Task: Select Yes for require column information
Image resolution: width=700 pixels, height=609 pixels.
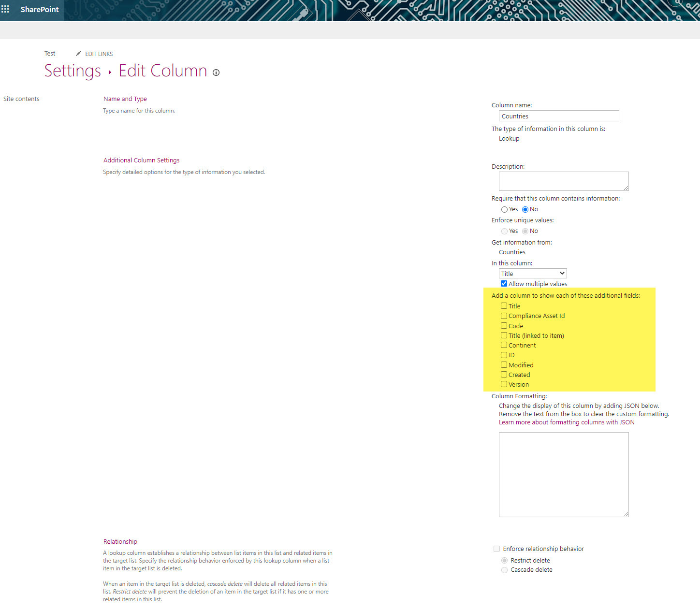Action: point(504,210)
